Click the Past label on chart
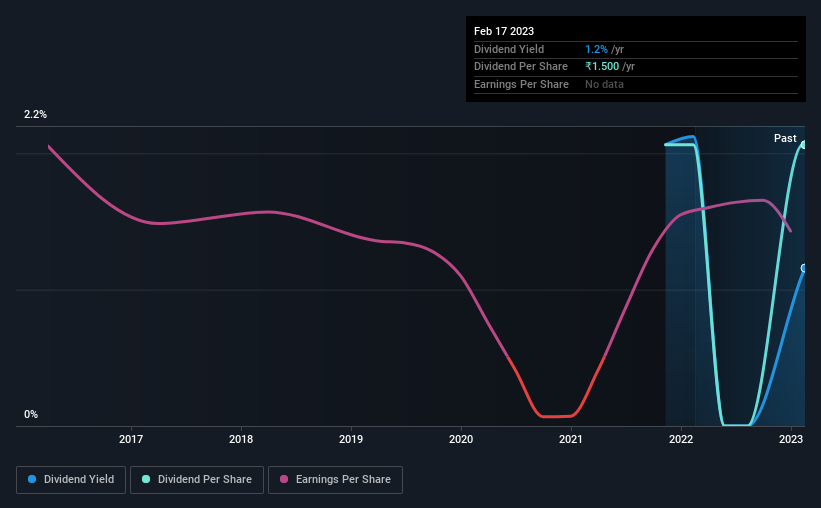The height and width of the screenshot is (508, 821). [x=785, y=138]
